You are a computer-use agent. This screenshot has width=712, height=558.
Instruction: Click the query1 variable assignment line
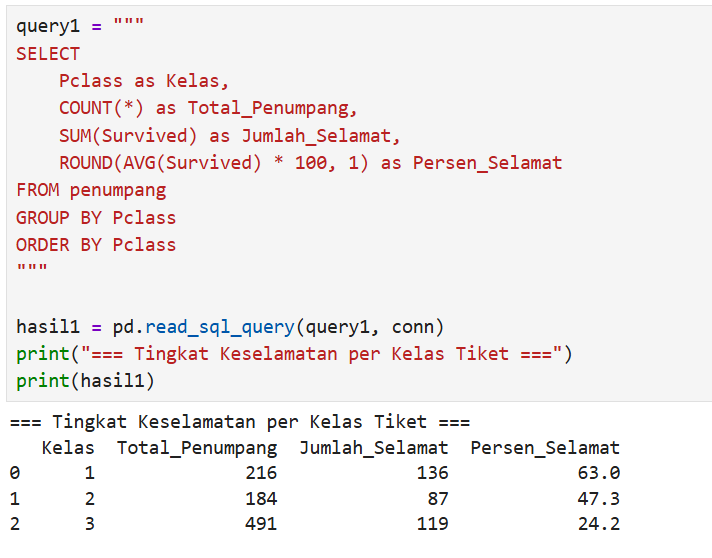(x=80, y=25)
